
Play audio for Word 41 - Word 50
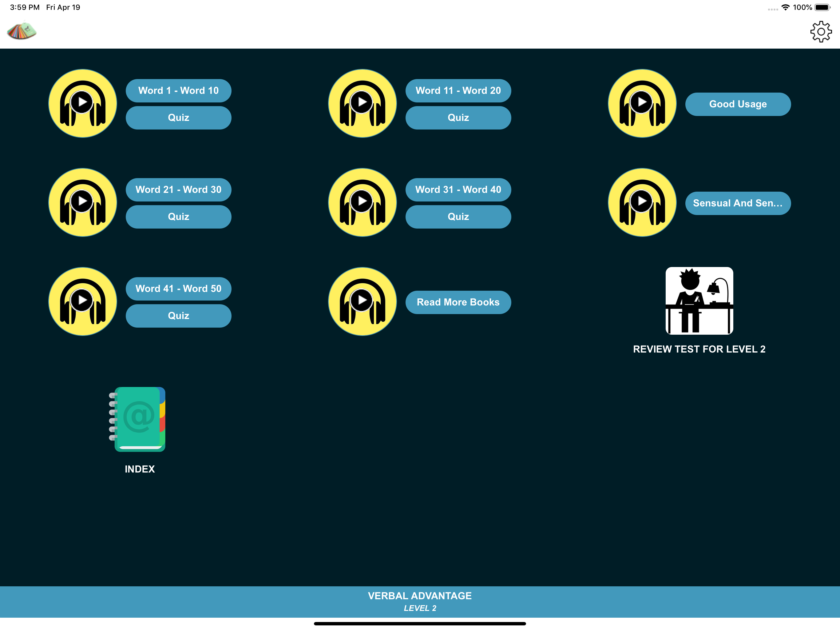[x=83, y=302]
